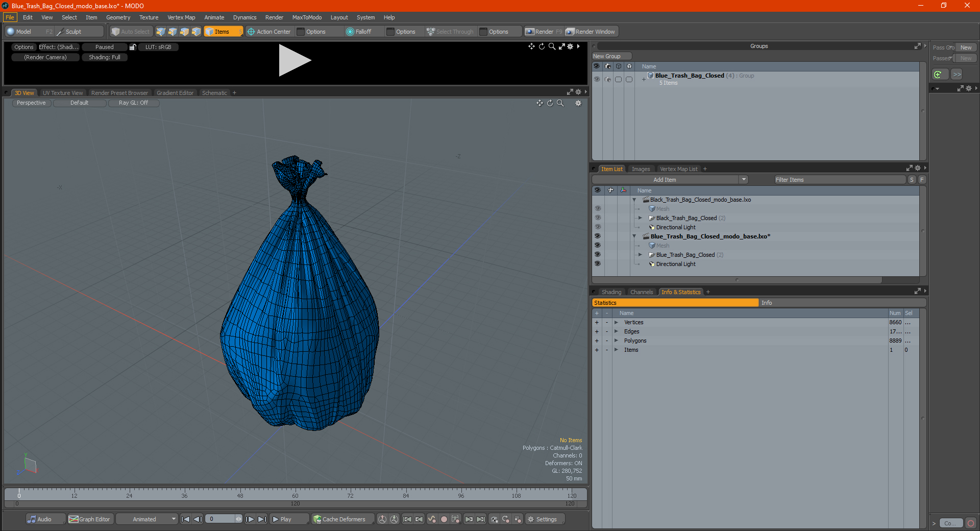This screenshot has height=531, width=980.
Task: Switch to UV Texture View tab
Action: pyautogui.click(x=63, y=93)
